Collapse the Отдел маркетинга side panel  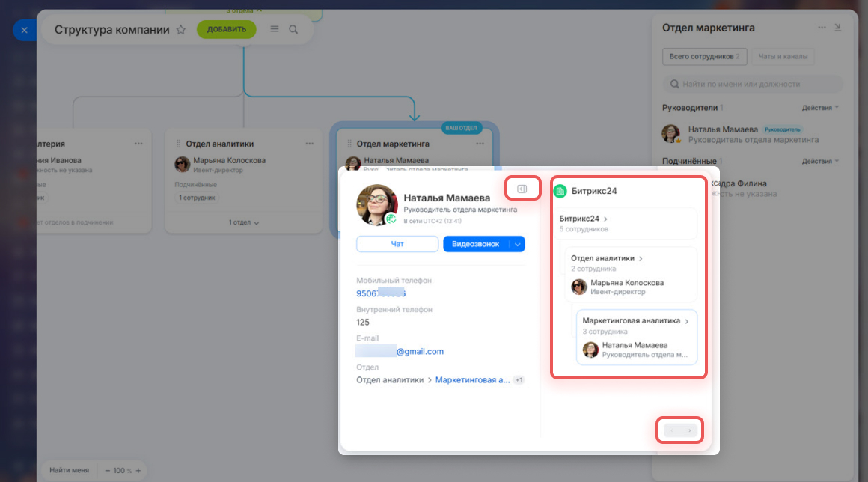tap(838, 27)
